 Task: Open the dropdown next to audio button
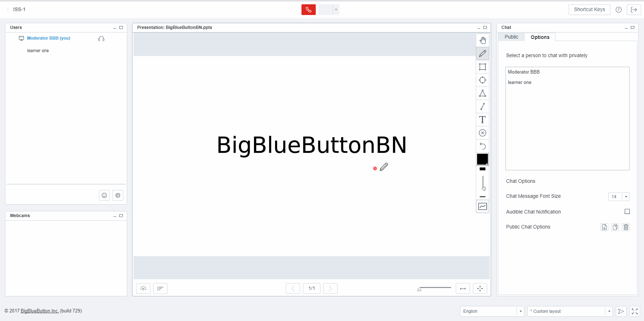(x=336, y=10)
